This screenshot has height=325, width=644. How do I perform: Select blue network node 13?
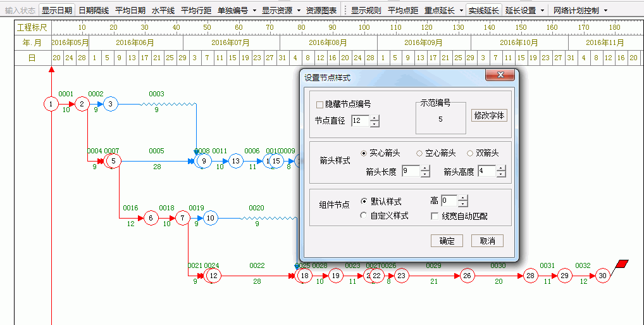tap(236, 161)
